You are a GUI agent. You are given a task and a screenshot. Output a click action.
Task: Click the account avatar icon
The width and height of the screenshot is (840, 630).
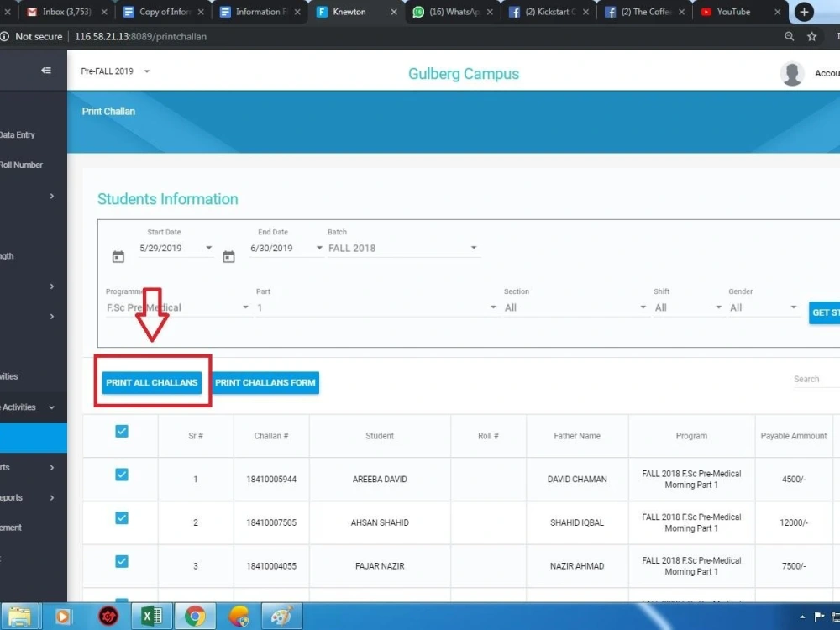(x=792, y=73)
